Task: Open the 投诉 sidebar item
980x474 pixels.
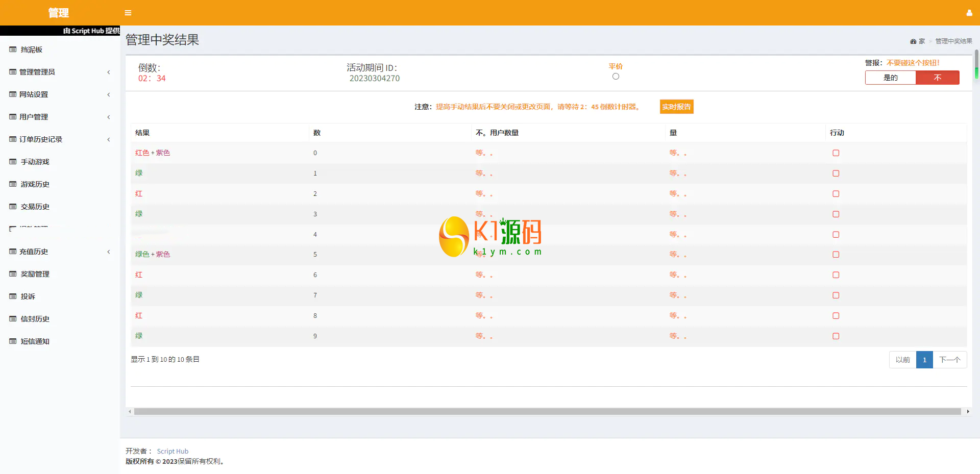Action: (28, 296)
